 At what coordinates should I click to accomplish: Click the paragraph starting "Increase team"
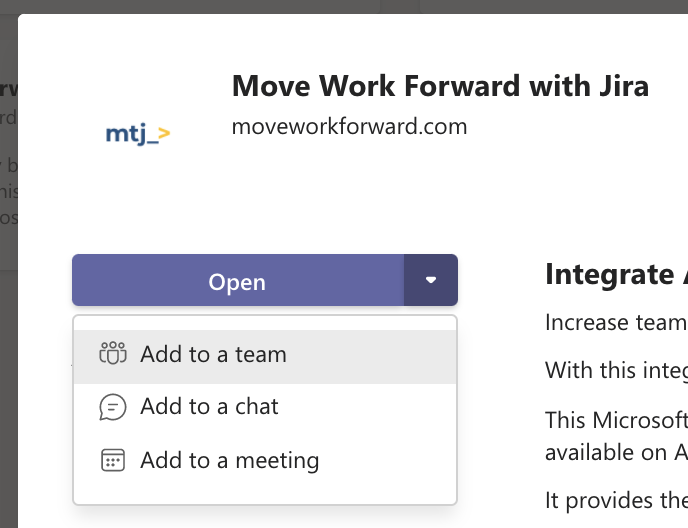[x=615, y=322]
